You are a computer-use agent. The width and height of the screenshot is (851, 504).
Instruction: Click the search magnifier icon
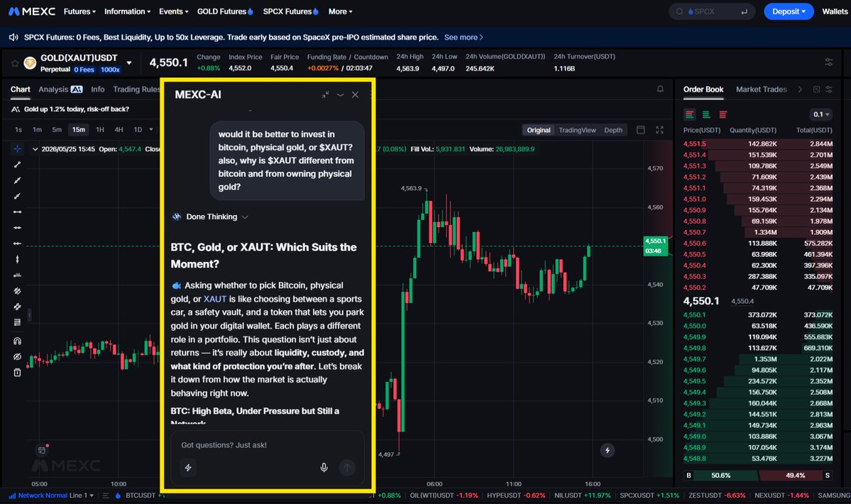coord(679,11)
